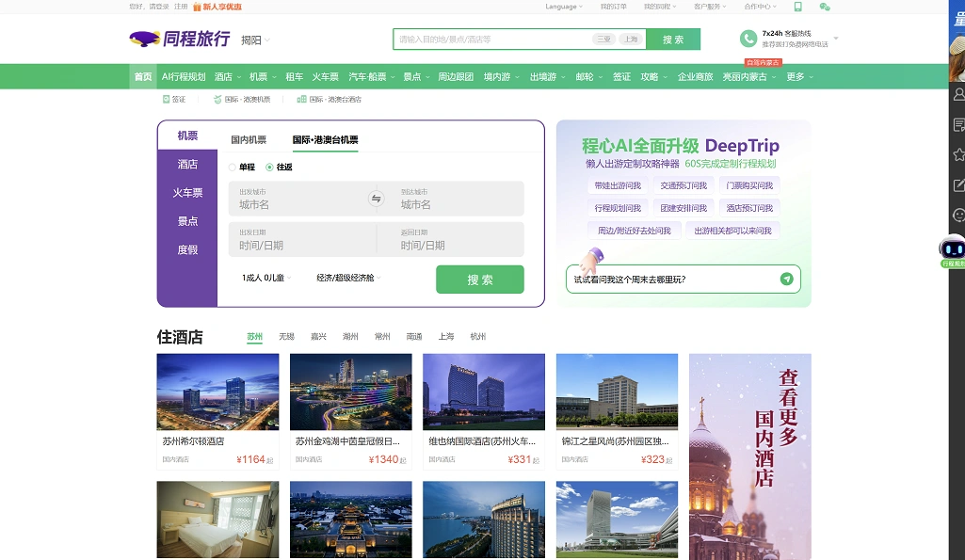Select the 火车票 tab in purple sidebar
Screen dimensions: 965x560
pos(187,193)
